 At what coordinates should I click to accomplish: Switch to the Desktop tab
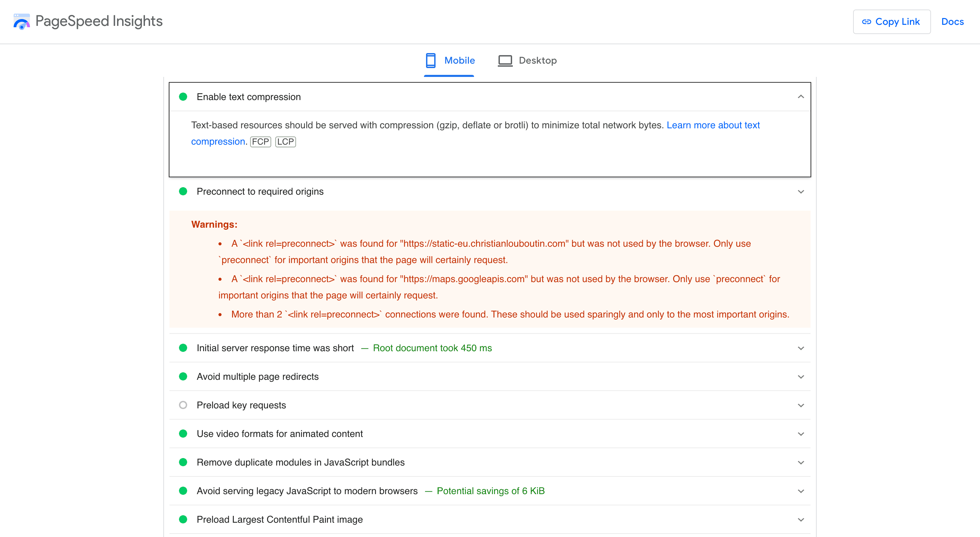click(x=538, y=60)
